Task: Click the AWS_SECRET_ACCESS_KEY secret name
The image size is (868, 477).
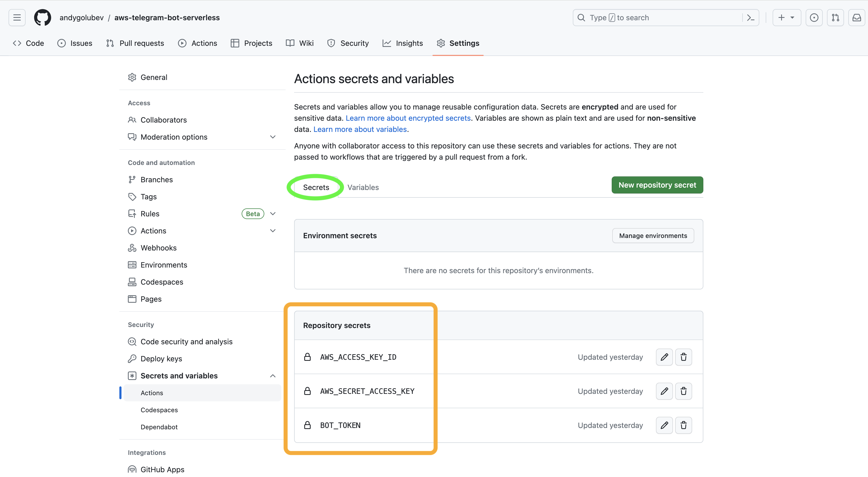Action: click(367, 391)
